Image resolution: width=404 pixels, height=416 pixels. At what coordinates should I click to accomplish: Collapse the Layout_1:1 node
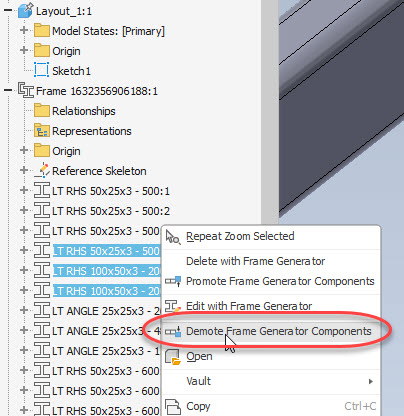tap(8, 10)
